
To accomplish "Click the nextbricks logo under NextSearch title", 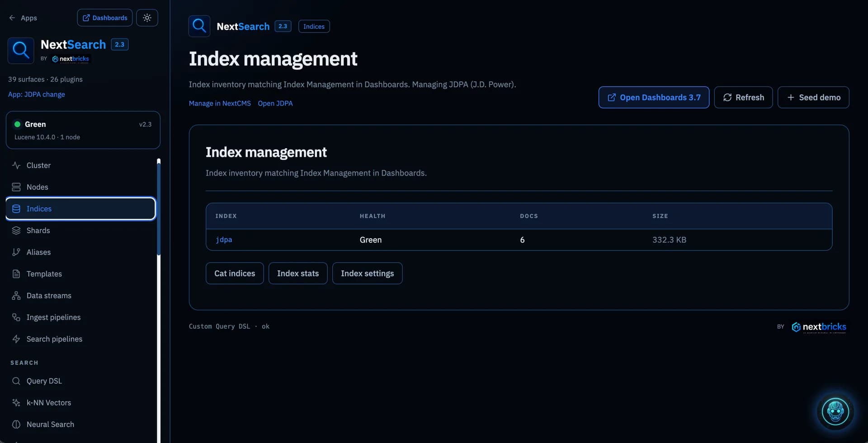I will (x=71, y=59).
